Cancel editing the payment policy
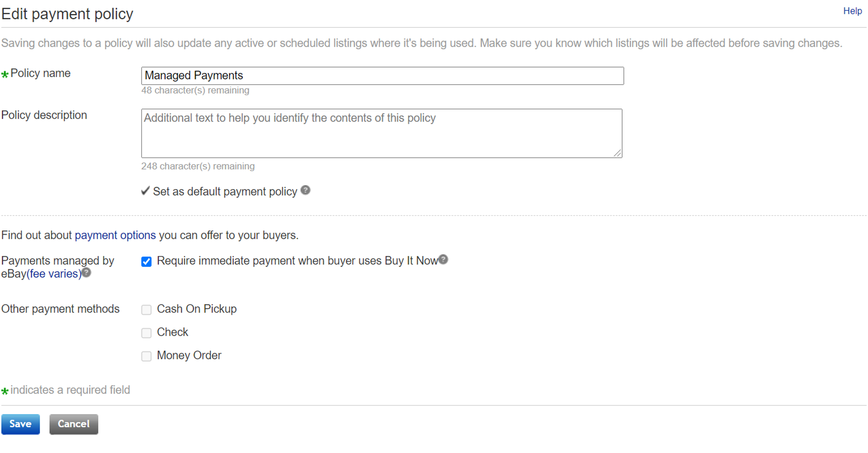Screen dimensions: 868x453 coord(74,424)
